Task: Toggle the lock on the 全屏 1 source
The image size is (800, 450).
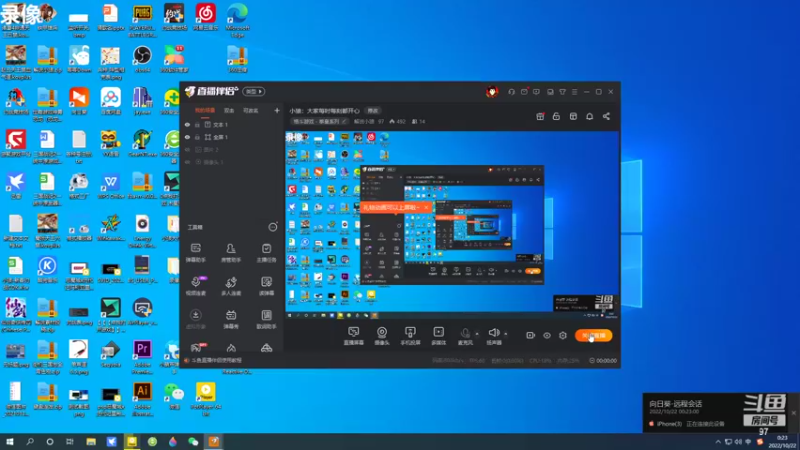Action: (x=197, y=137)
